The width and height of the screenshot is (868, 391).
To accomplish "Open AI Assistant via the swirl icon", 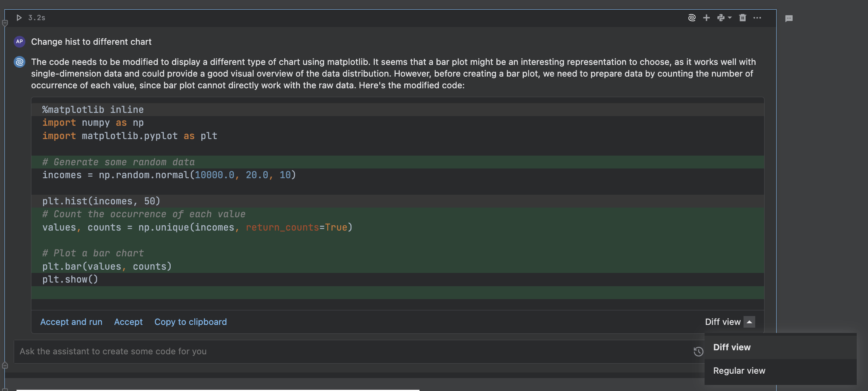I will [x=692, y=18].
